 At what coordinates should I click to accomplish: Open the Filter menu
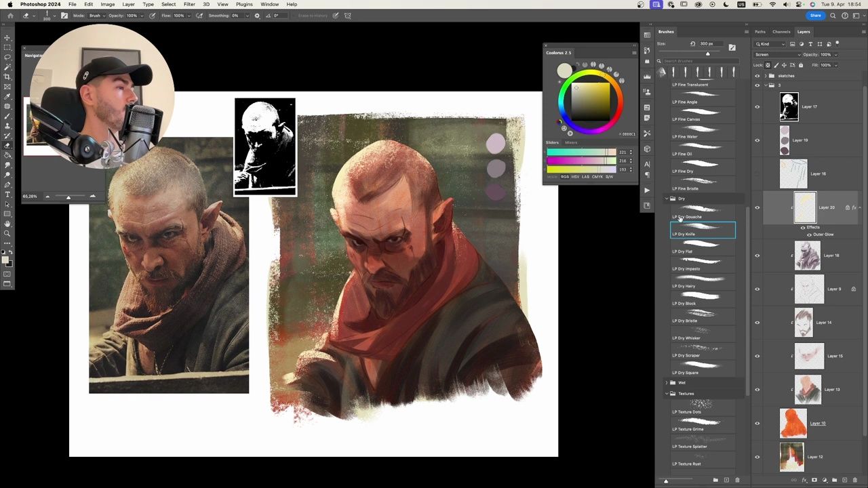tap(189, 4)
